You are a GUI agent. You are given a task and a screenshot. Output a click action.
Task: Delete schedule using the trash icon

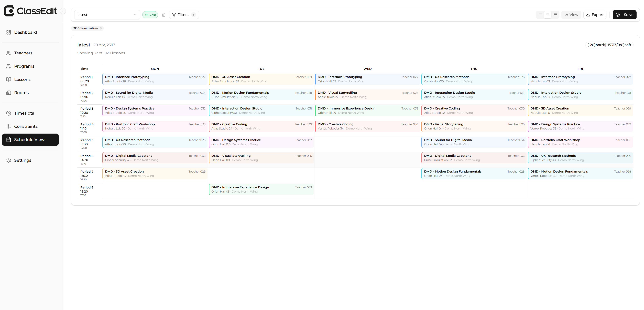pyautogui.click(x=163, y=15)
